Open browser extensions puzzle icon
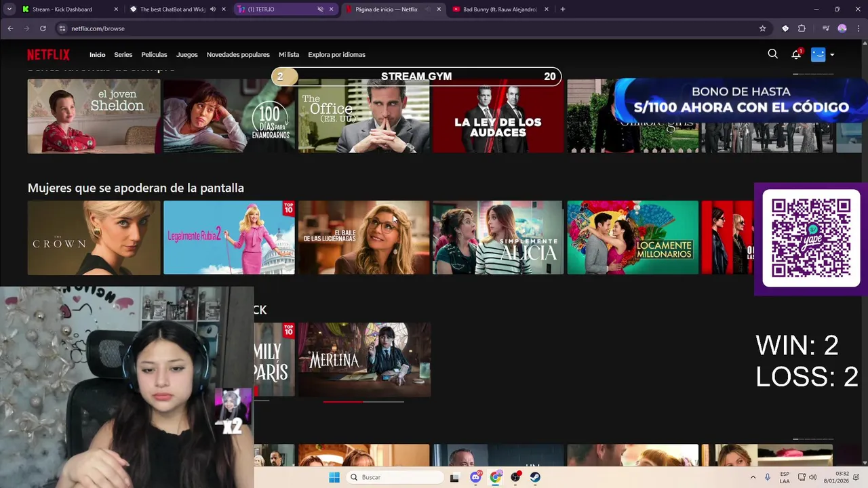The image size is (868, 488). pyautogui.click(x=802, y=28)
